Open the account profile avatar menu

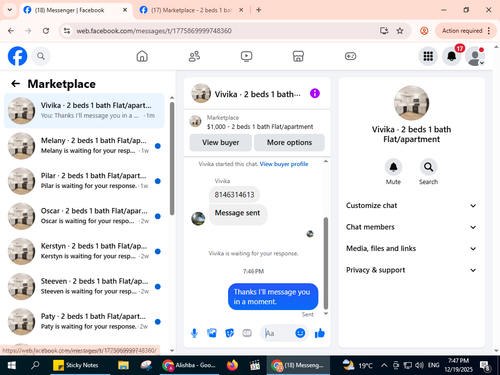coord(475,56)
